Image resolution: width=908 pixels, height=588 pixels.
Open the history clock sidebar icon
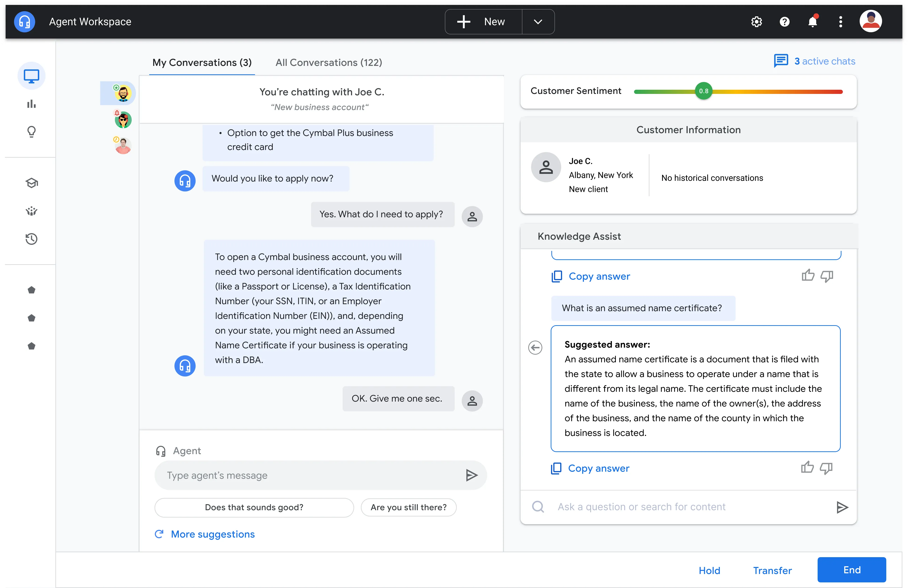click(x=31, y=239)
